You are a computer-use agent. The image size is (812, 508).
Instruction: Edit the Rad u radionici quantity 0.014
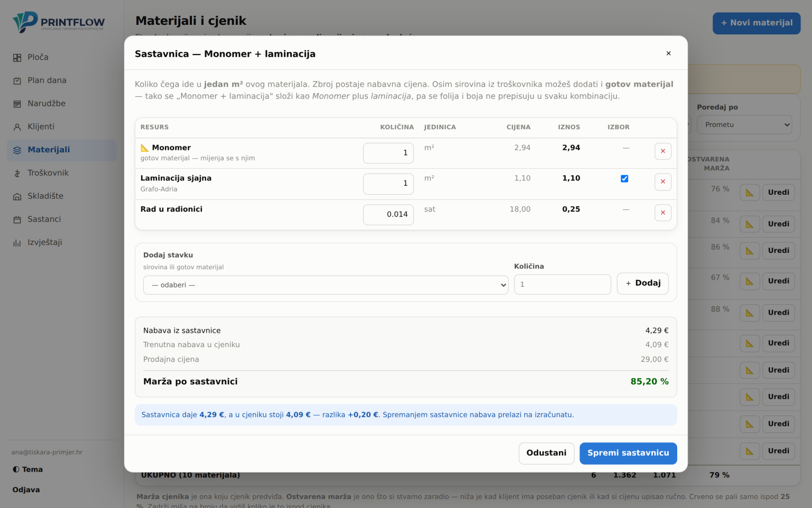[x=389, y=215]
